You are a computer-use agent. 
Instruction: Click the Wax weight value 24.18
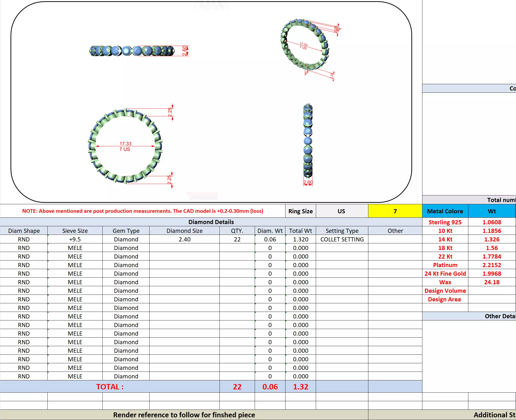point(492,282)
